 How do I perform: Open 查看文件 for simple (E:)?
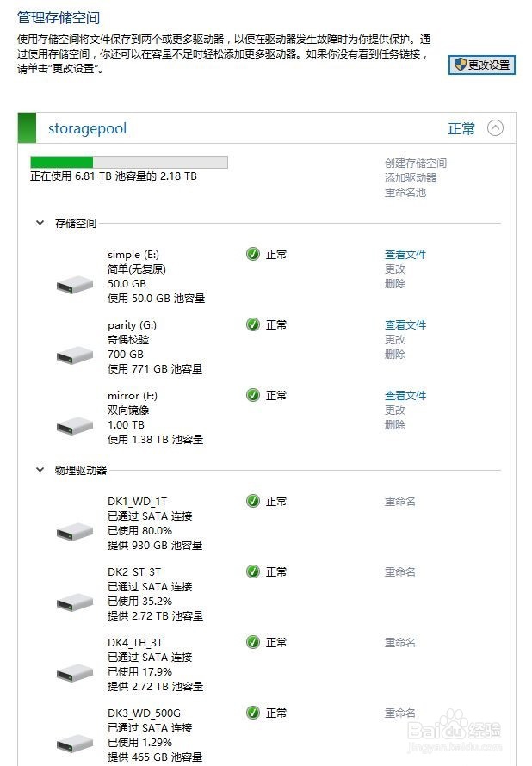click(405, 254)
